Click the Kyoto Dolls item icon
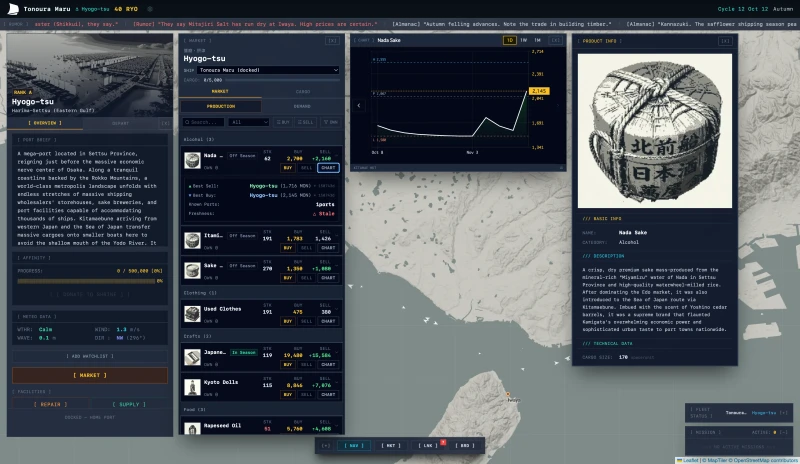The width and height of the screenshot is (800, 464). tap(192, 387)
